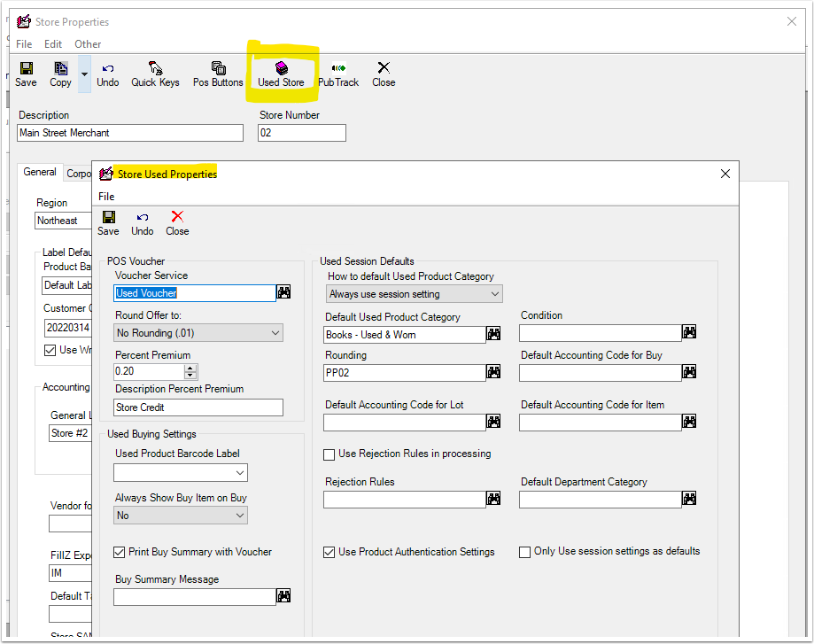Expand How to default Used Product Category dropdown
The height and width of the screenshot is (644, 814).
click(x=495, y=294)
